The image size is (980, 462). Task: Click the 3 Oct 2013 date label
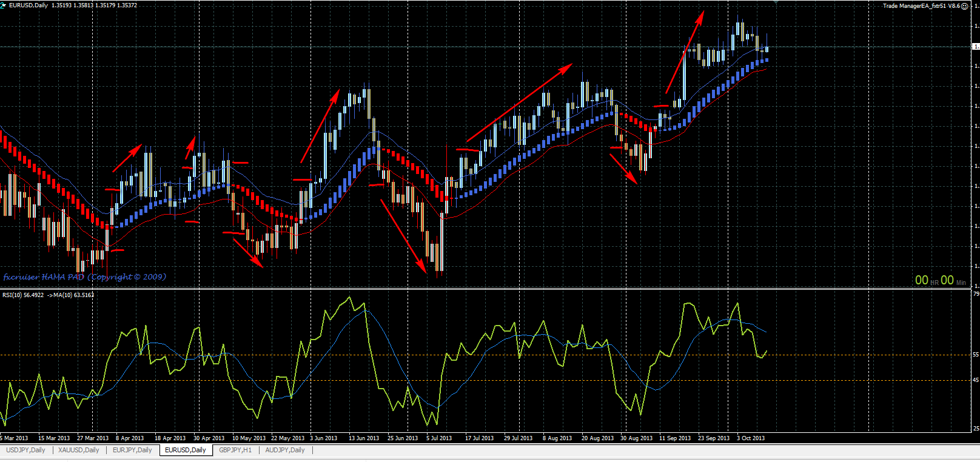(751, 438)
